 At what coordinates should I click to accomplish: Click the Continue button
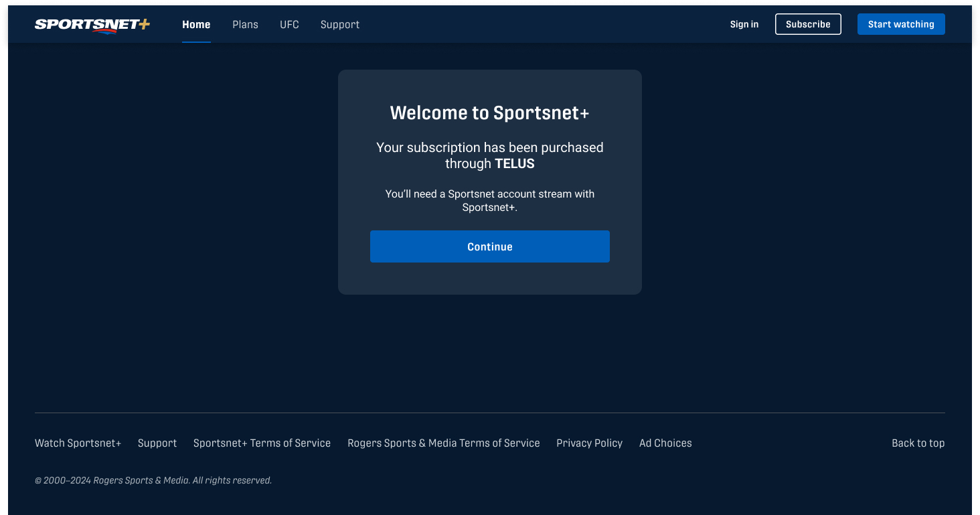pyautogui.click(x=490, y=246)
